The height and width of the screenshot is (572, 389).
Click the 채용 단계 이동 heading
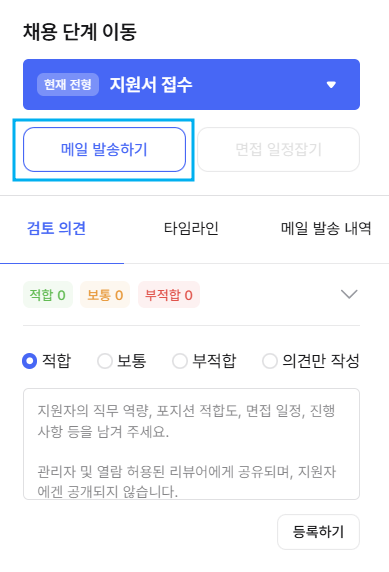(x=80, y=31)
